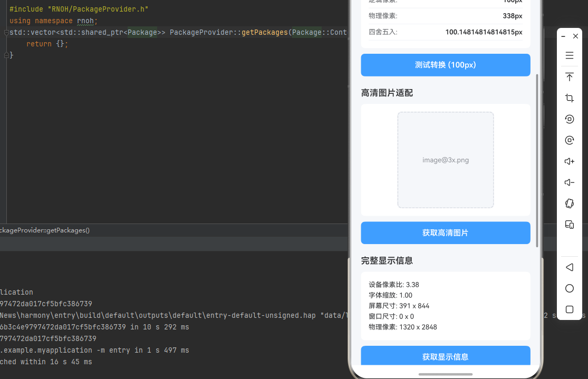Screen dimensions: 588x379
Task: Click the emulator multi-screen icon
Action: coord(569,225)
